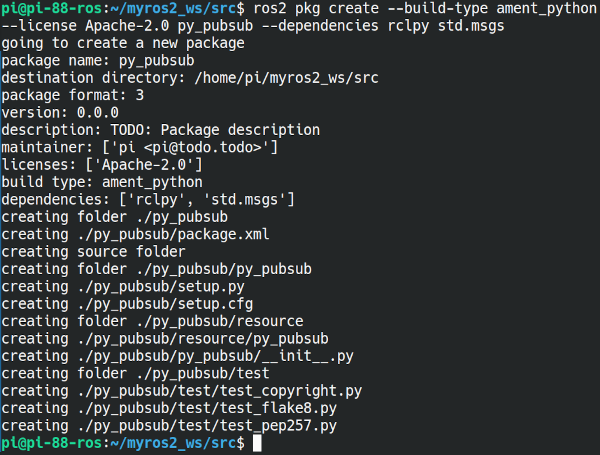Click the licenses ['Apache-2.0'] line

(102, 165)
